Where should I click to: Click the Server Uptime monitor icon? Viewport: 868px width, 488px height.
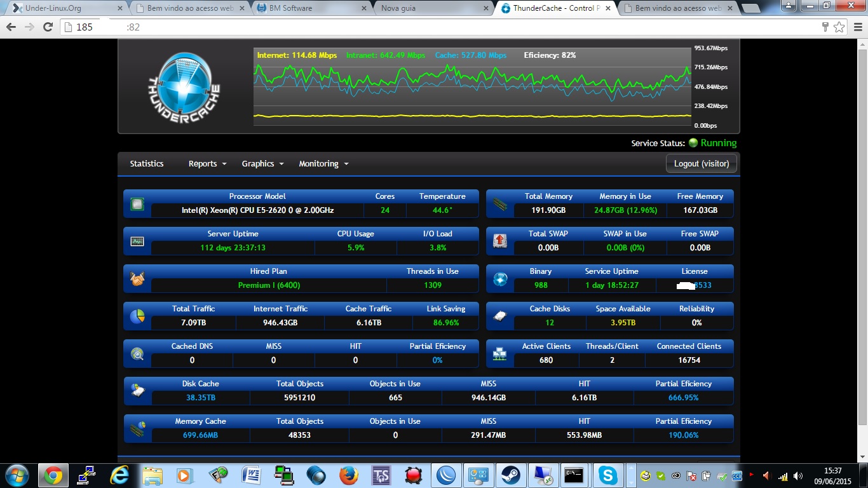137,241
